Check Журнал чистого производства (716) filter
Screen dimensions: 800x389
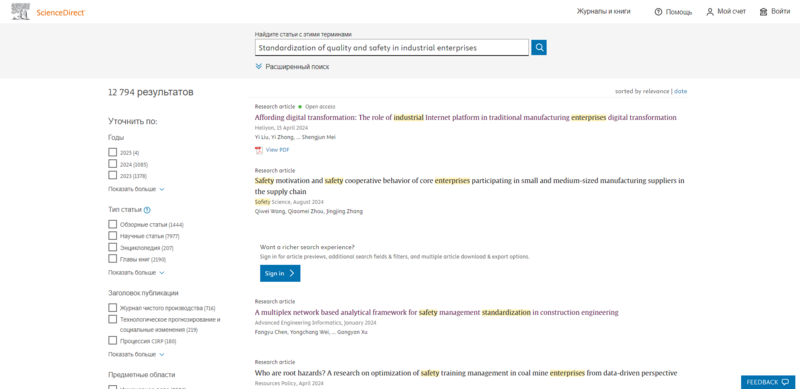(113, 308)
